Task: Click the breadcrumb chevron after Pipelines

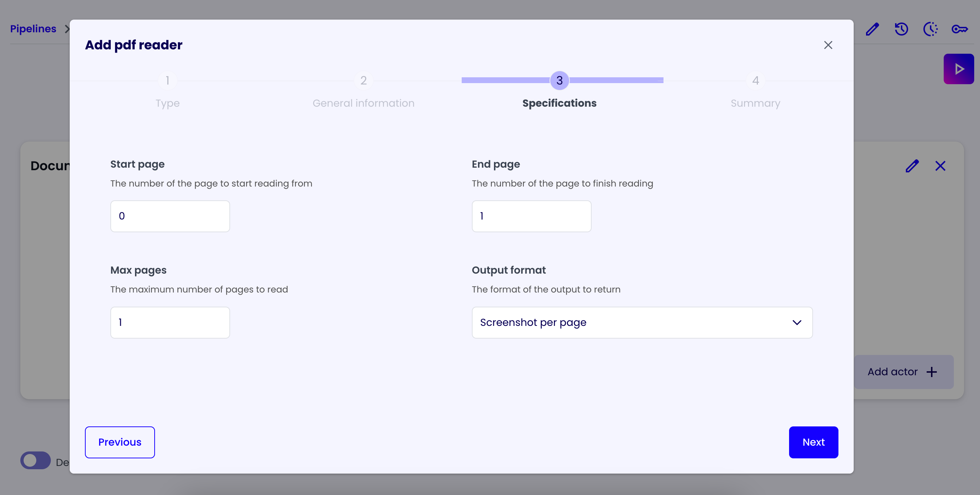Action: click(67, 29)
